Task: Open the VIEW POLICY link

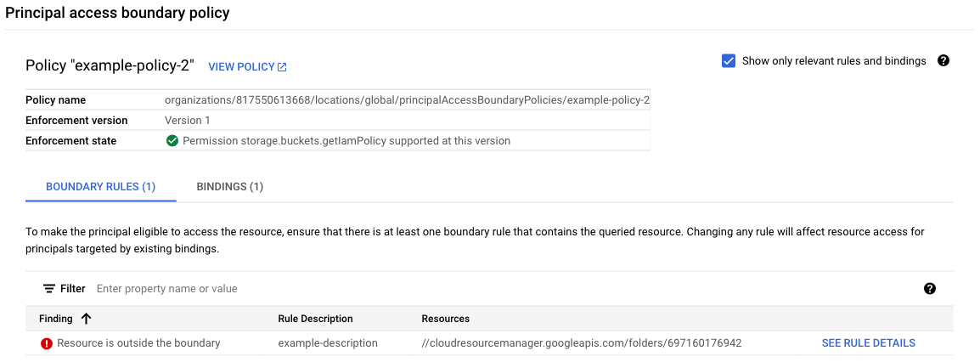Action: (x=241, y=67)
